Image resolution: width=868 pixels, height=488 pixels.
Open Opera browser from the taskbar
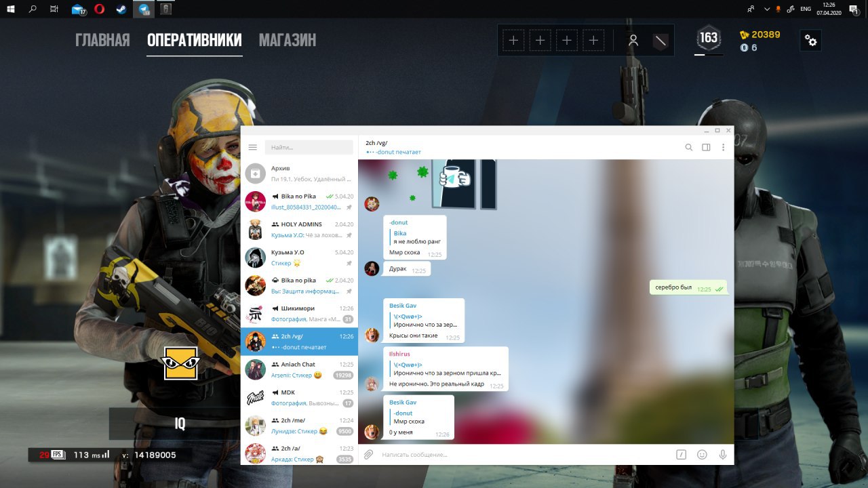point(100,9)
